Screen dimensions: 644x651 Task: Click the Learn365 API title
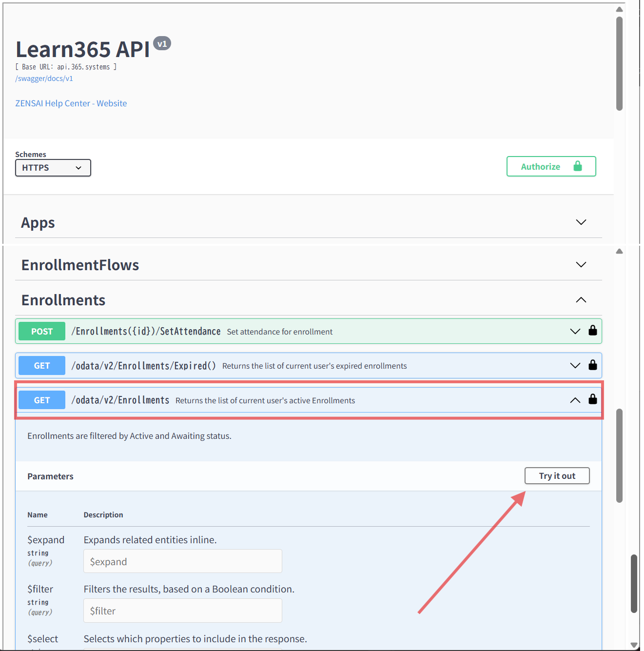coord(83,49)
